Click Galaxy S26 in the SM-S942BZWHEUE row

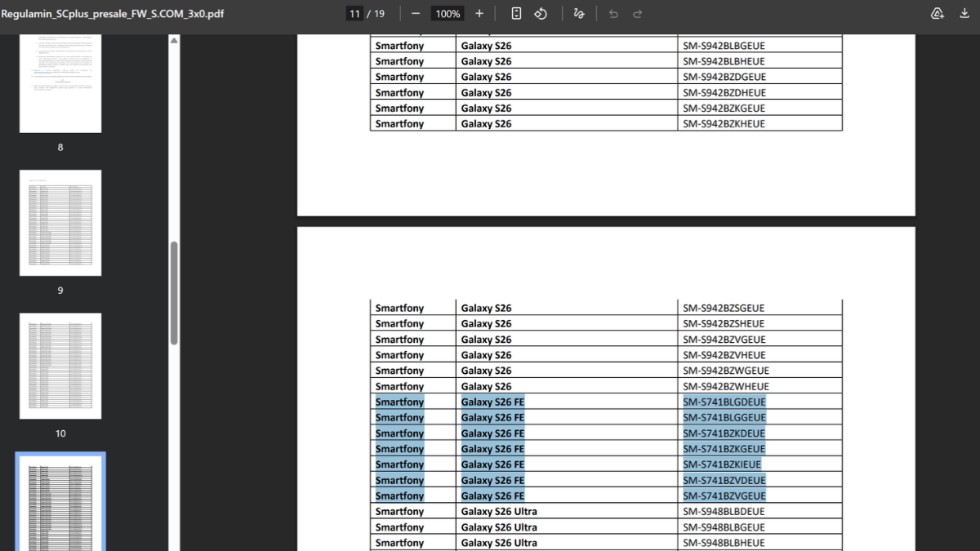486,386
